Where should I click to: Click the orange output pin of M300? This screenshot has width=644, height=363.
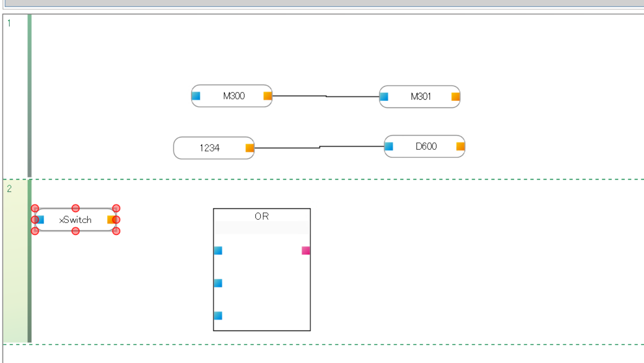(267, 96)
